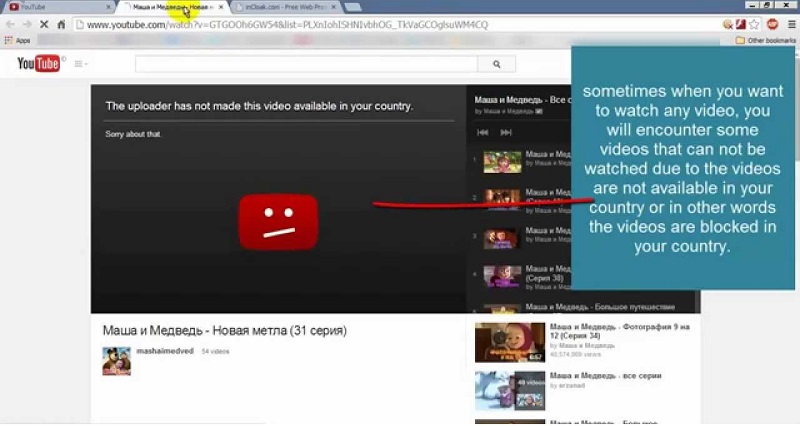Click 'The uploader has not made this video available' text
This screenshot has height=426, width=800.
259,106
